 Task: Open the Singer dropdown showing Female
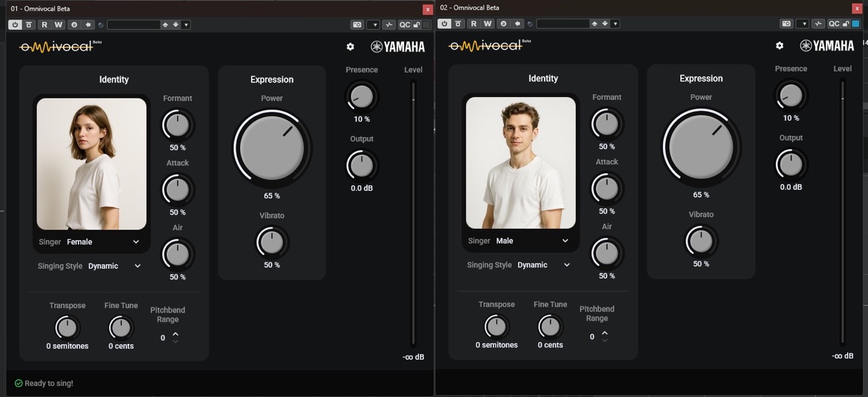(102, 242)
